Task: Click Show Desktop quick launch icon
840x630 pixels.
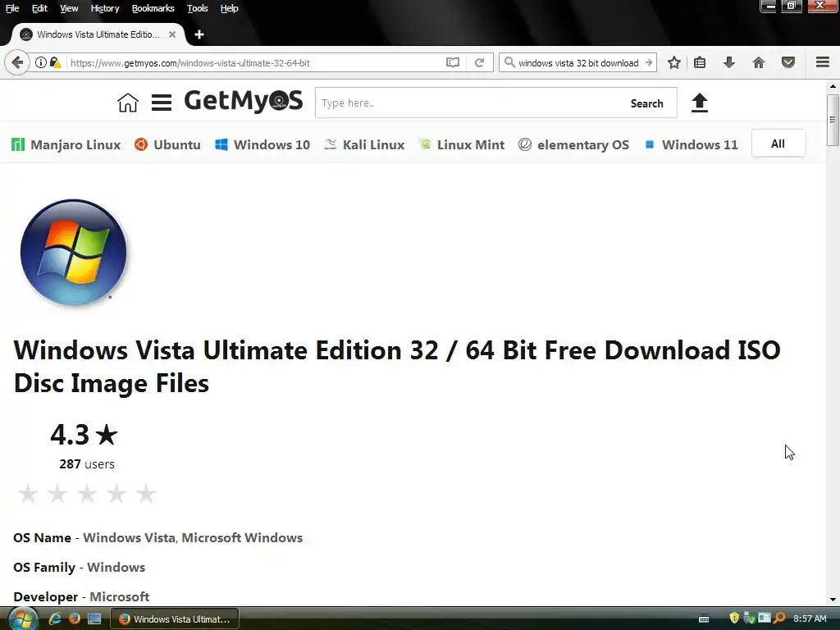Action: click(x=94, y=619)
